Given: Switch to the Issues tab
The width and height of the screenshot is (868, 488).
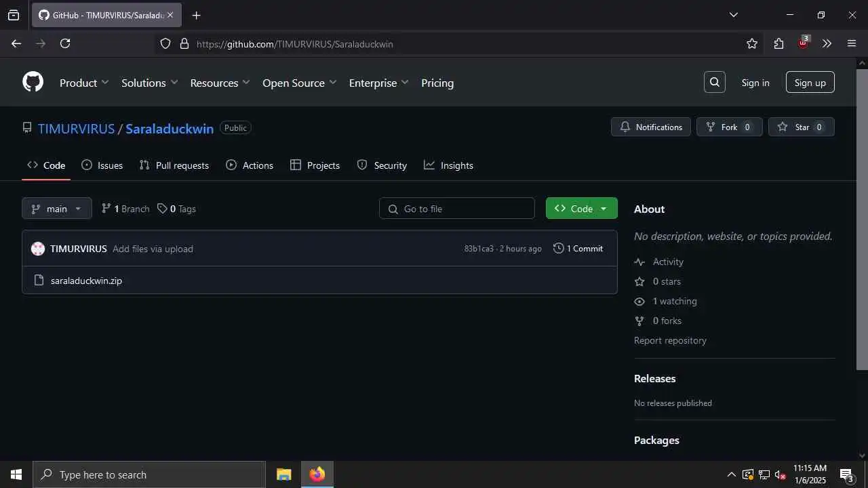Looking at the screenshot, I should (x=102, y=165).
